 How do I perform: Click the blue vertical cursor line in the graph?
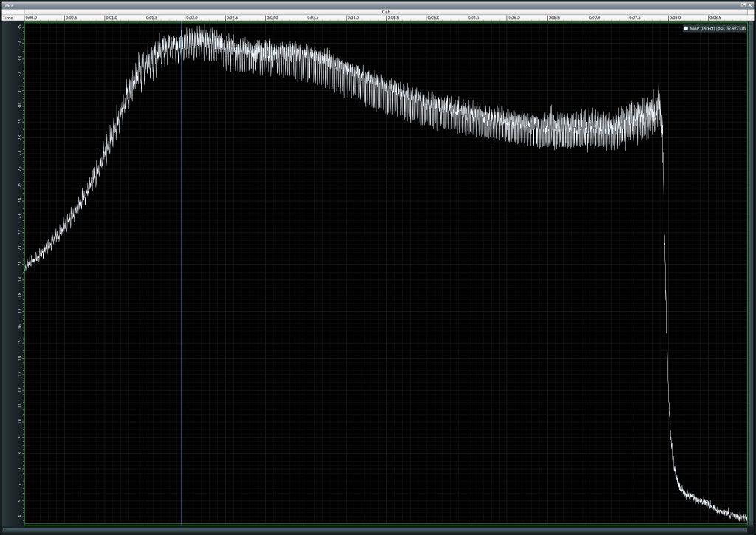(x=182, y=273)
